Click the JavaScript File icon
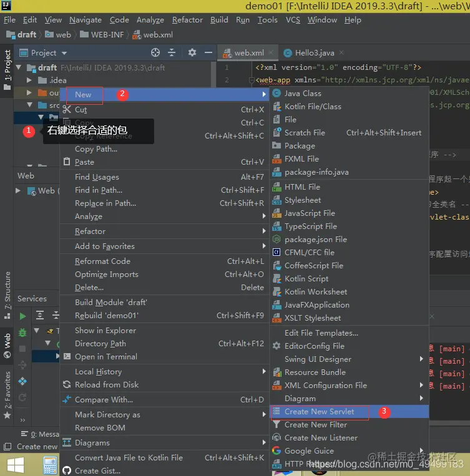Image resolution: width=470 pixels, height=476 pixels. (x=277, y=213)
